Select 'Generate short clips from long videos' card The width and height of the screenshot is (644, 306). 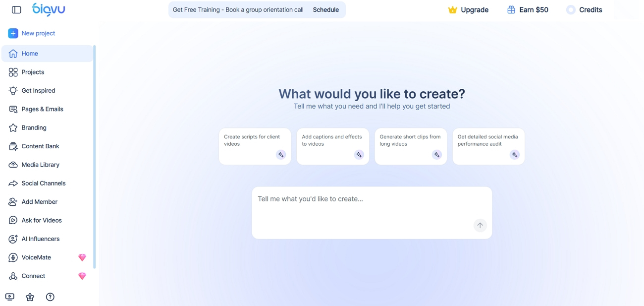(x=411, y=146)
